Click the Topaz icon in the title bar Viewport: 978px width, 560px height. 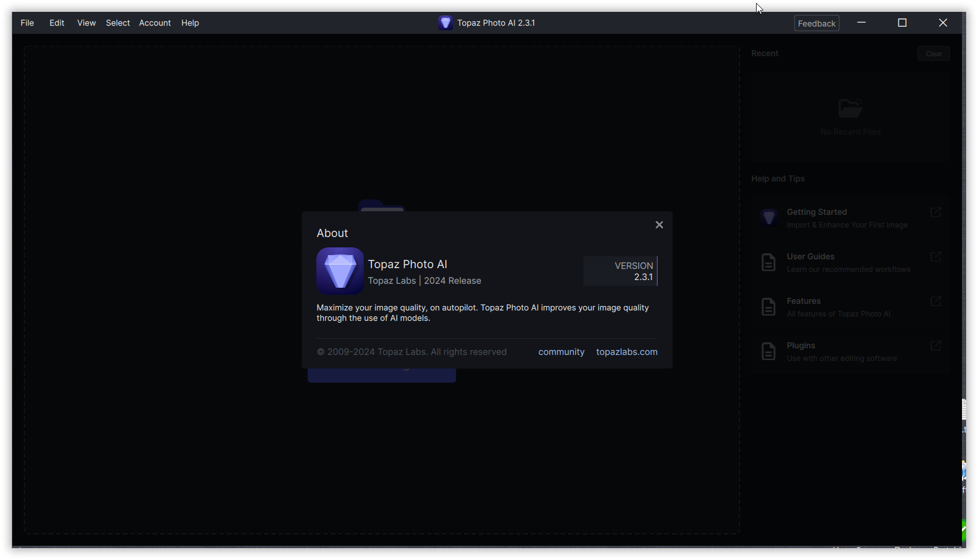coord(445,23)
